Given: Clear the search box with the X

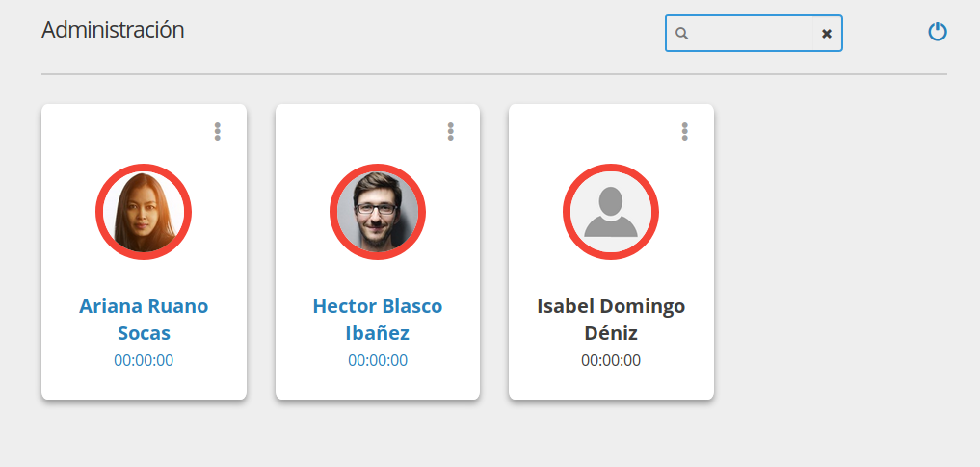Looking at the screenshot, I should [826, 34].
